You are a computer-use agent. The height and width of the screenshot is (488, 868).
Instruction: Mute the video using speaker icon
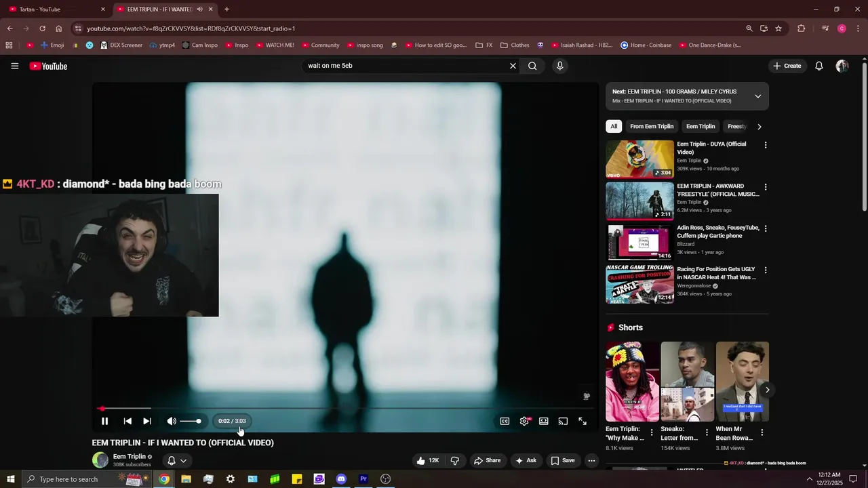[x=172, y=421]
